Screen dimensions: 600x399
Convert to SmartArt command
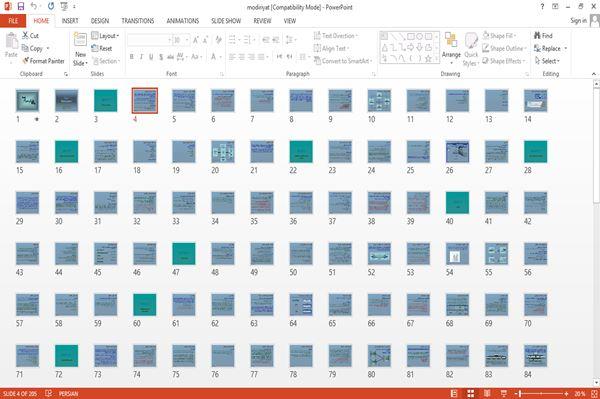click(x=343, y=61)
